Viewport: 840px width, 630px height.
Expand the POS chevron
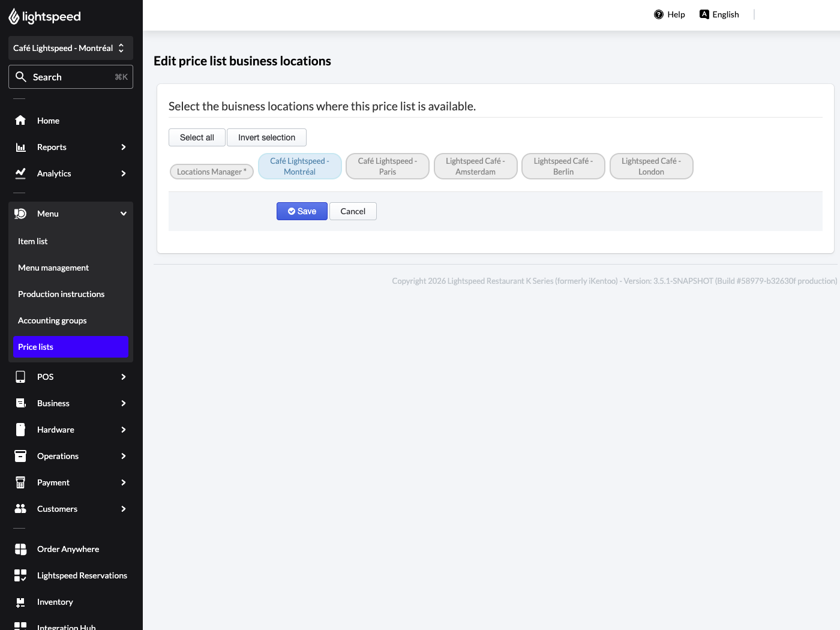coord(124,377)
